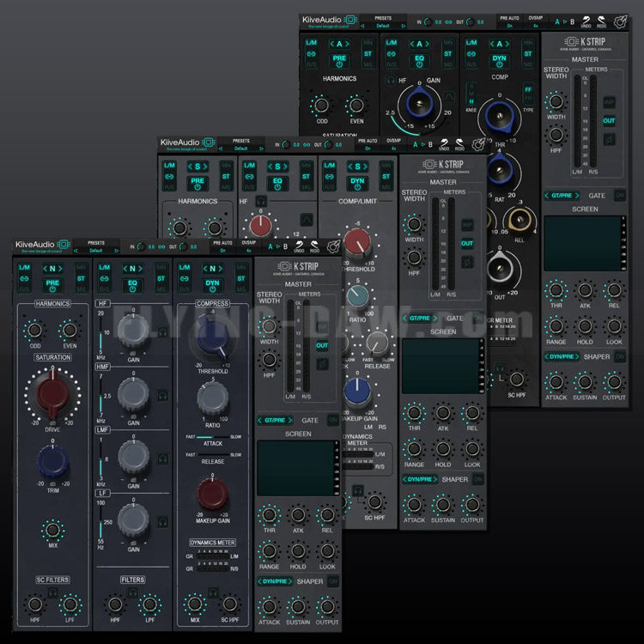
Task: Click channel link icon in front window PRE module
Action: click(24, 278)
